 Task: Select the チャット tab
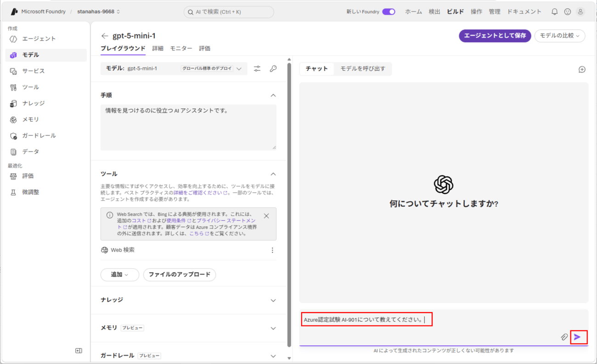coord(317,69)
